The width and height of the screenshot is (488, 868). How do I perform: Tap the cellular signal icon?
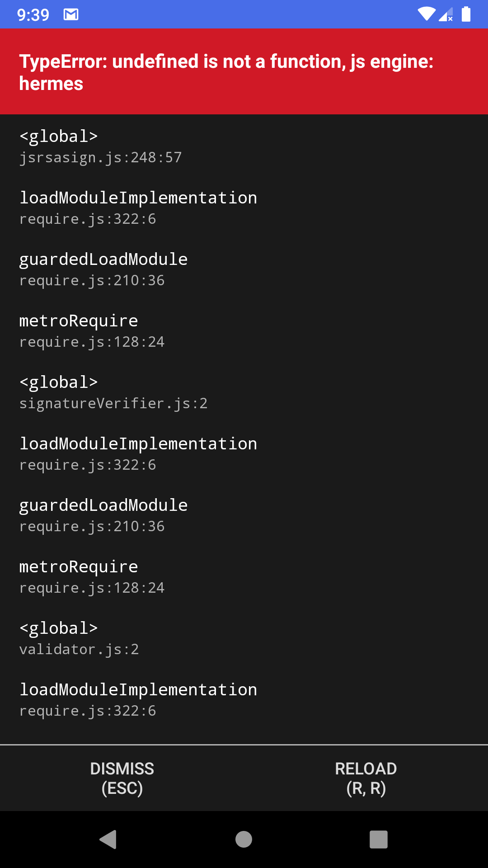(x=446, y=14)
